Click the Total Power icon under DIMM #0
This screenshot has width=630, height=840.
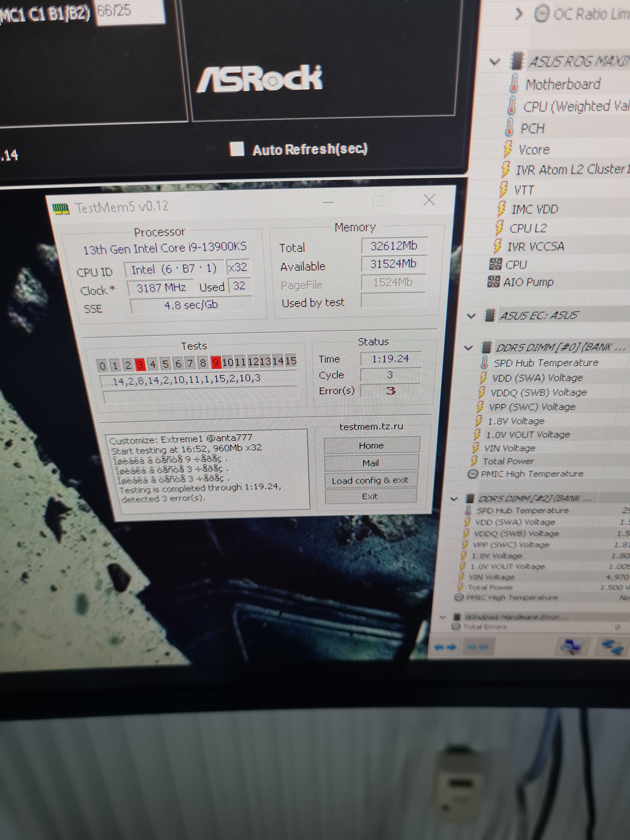(x=474, y=461)
